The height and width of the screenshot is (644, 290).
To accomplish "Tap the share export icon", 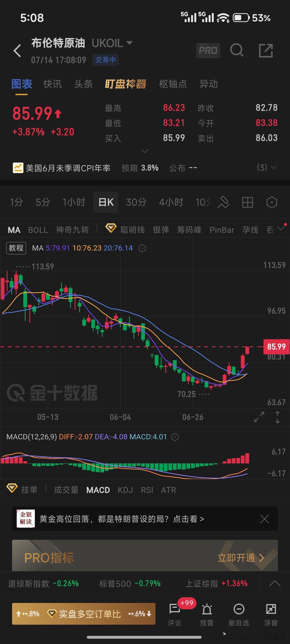I will [x=265, y=51].
